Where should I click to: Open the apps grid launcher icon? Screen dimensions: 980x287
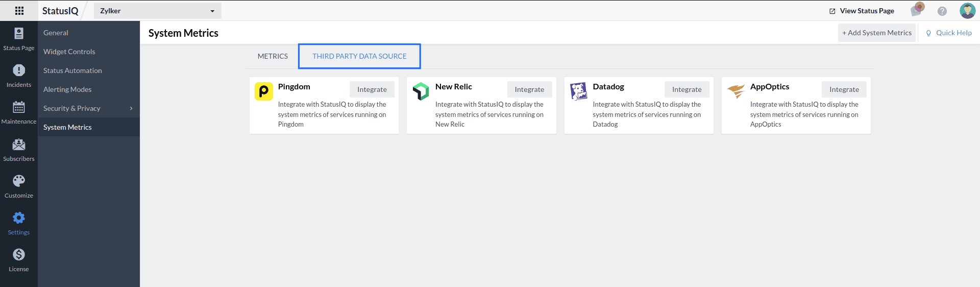(19, 11)
